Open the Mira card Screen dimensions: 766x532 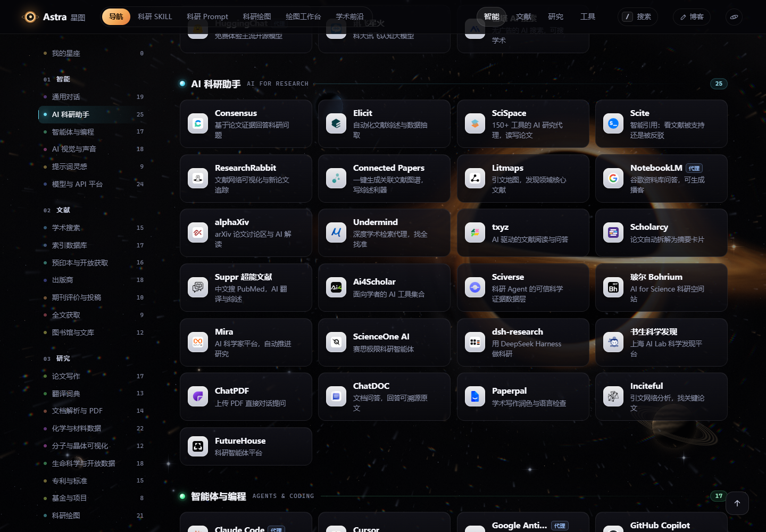246,342
